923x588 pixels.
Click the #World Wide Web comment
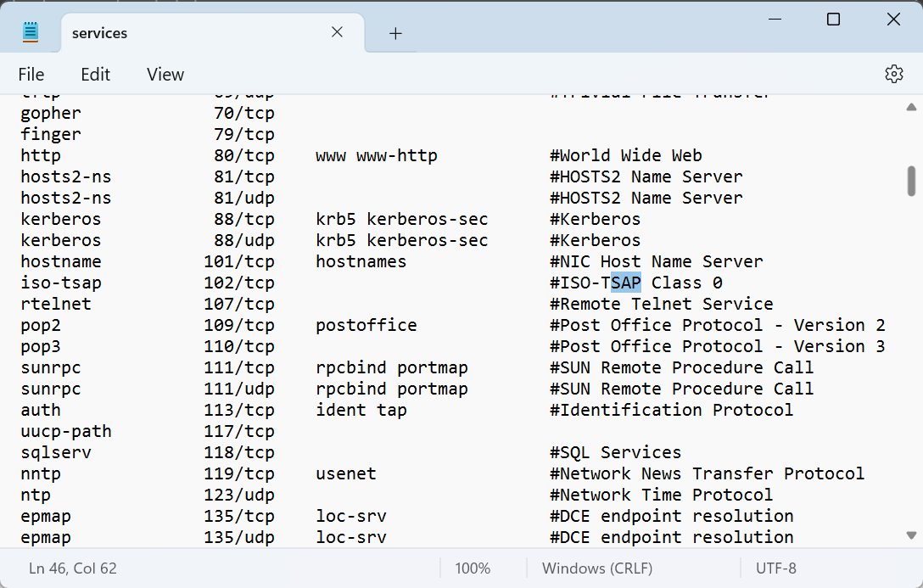click(626, 155)
